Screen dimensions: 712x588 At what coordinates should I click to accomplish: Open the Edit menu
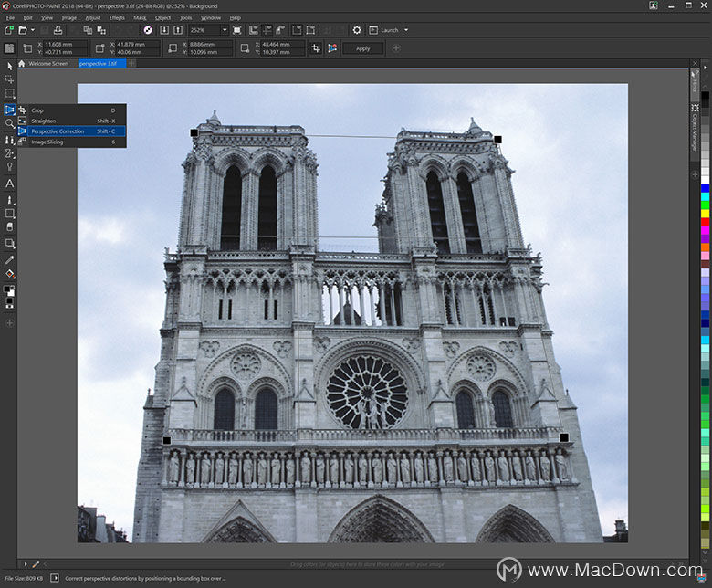pos(28,17)
